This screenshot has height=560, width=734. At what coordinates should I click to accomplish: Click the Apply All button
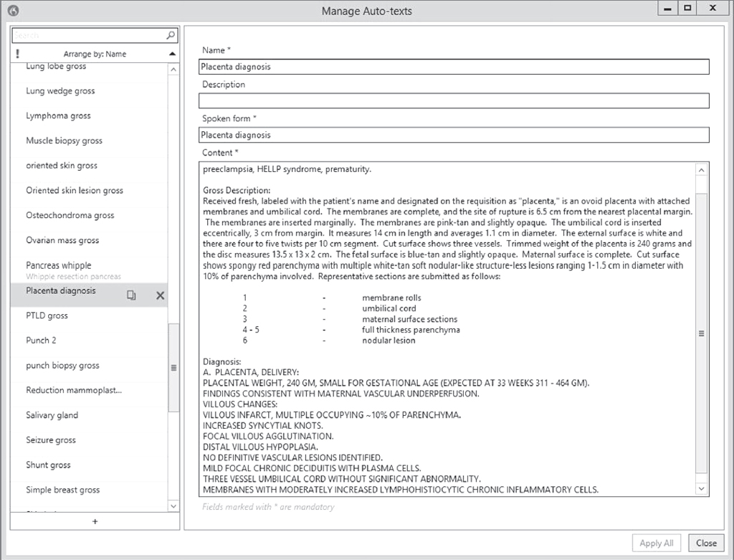pyautogui.click(x=656, y=543)
